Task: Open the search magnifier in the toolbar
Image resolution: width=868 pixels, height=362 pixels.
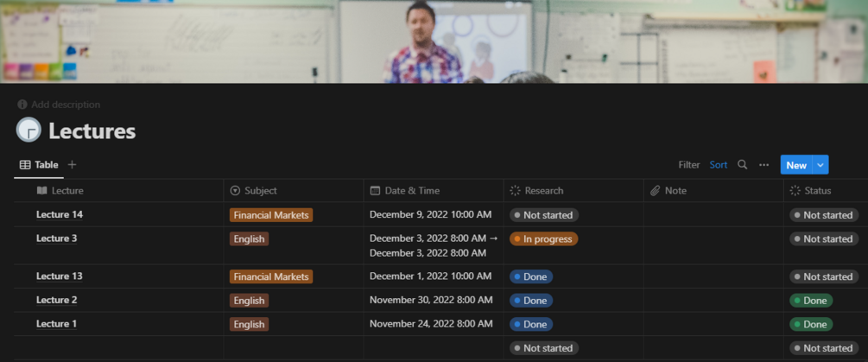Action: coord(742,165)
